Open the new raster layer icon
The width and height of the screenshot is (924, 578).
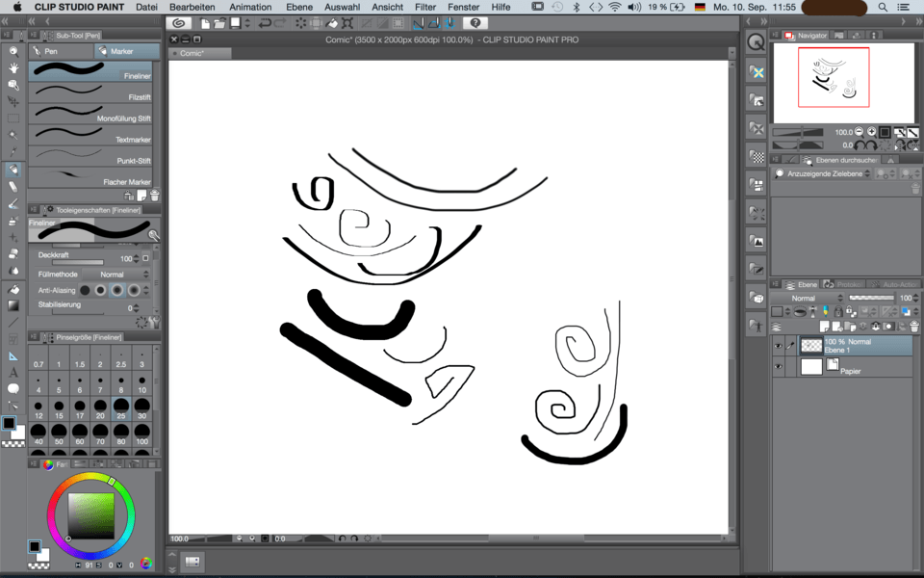(825, 325)
